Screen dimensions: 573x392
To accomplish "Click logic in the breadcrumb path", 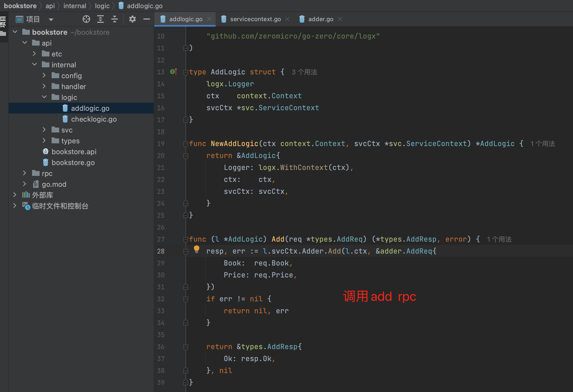I will [x=102, y=6].
